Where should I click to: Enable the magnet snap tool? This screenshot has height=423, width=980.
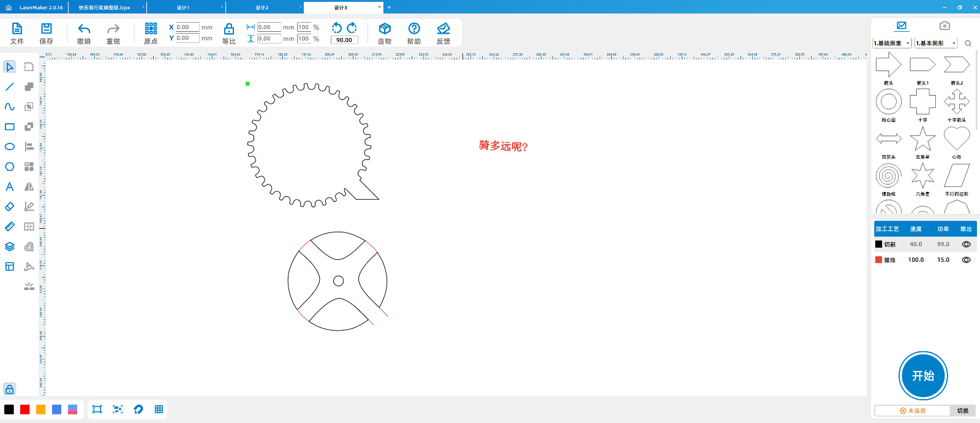(x=138, y=409)
